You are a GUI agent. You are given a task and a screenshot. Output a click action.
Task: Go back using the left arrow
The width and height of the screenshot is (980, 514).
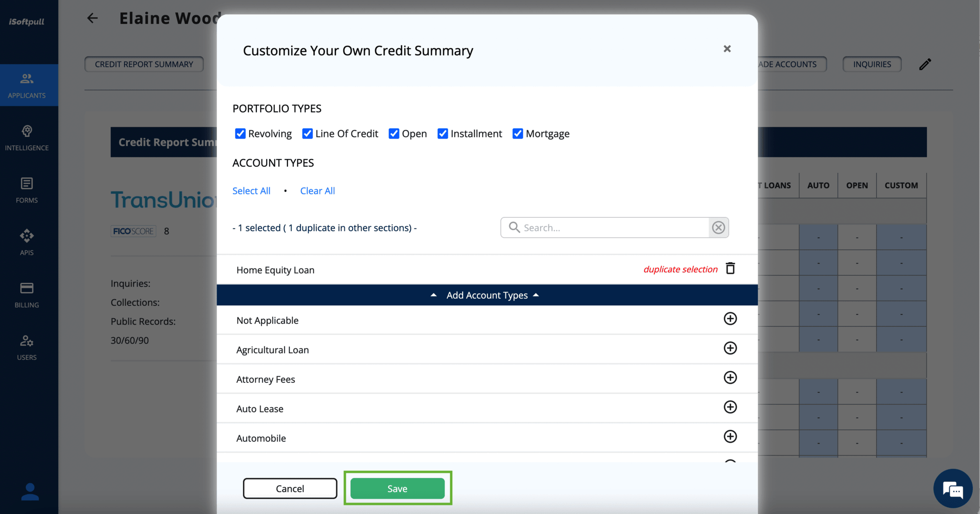pyautogui.click(x=92, y=18)
